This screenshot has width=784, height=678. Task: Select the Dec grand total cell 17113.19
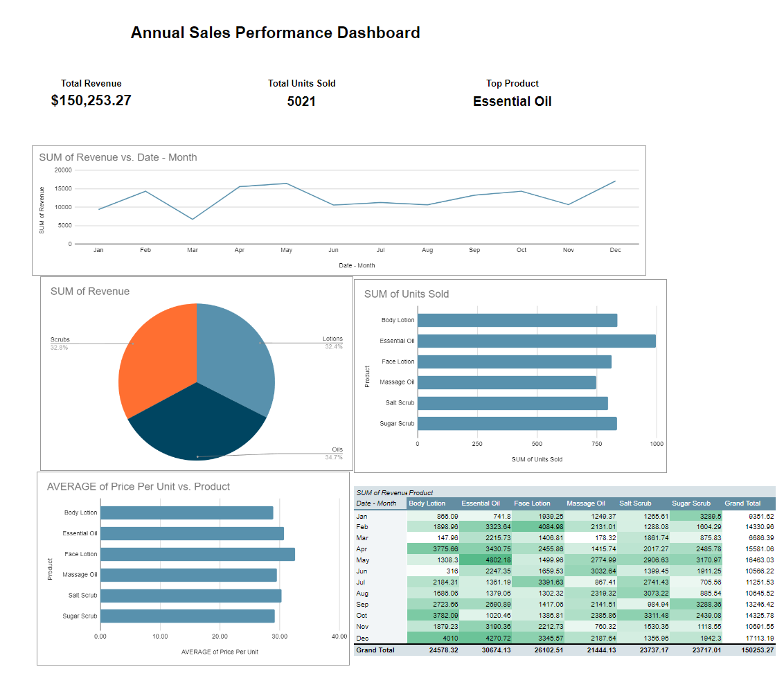tap(749, 639)
